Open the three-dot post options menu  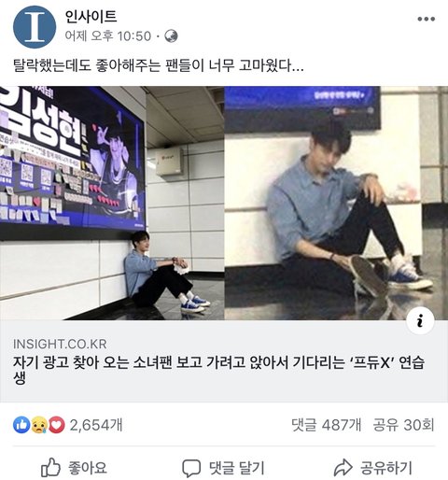pos(426,19)
